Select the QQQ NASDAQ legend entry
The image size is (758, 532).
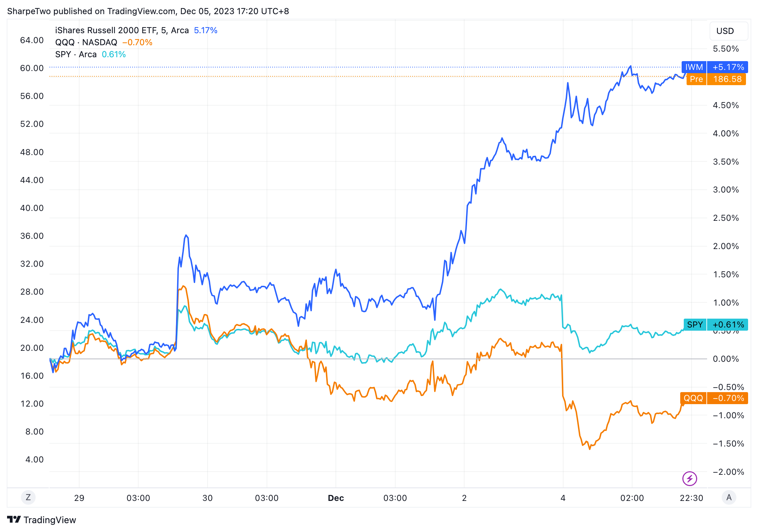[86, 42]
